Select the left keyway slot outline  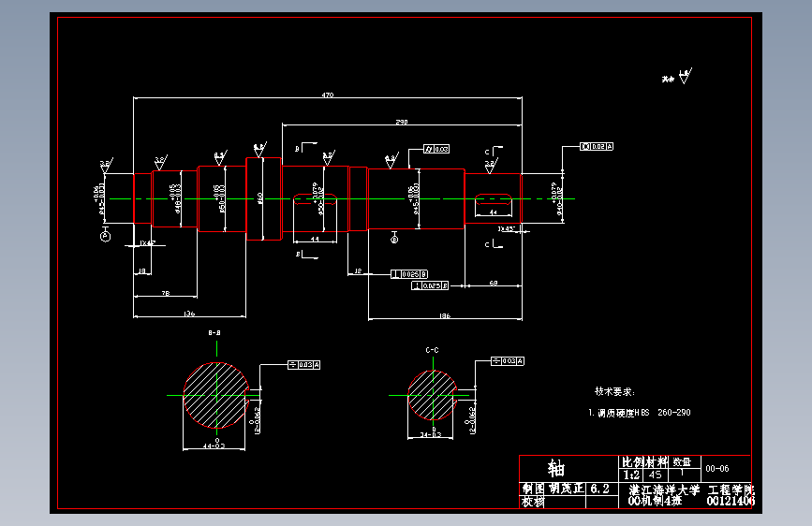(315, 199)
